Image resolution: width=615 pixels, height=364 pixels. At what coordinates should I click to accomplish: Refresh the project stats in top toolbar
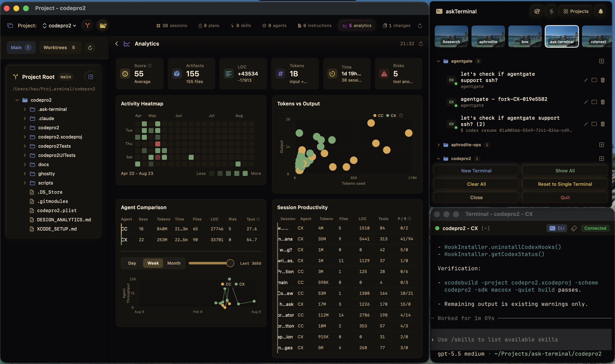420,26
